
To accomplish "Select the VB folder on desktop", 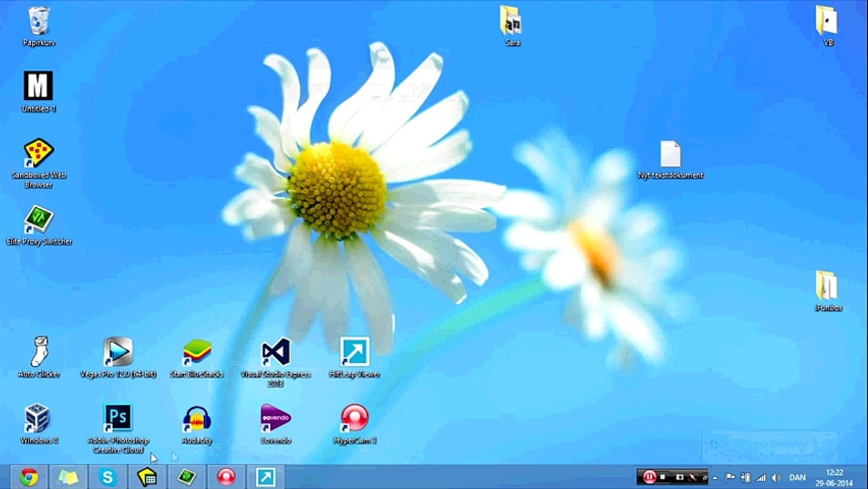I will click(827, 26).
